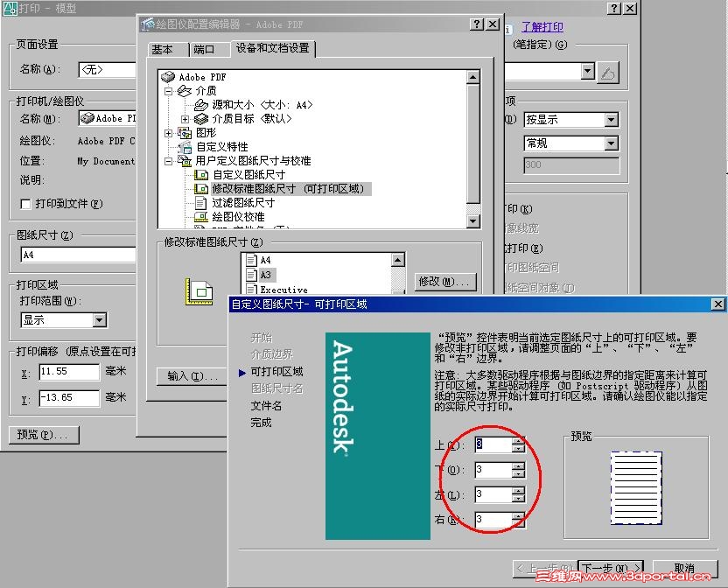This screenshot has width=728, height=588.
Task: Click the 预览(P)... button
Action: pyautogui.click(x=44, y=435)
